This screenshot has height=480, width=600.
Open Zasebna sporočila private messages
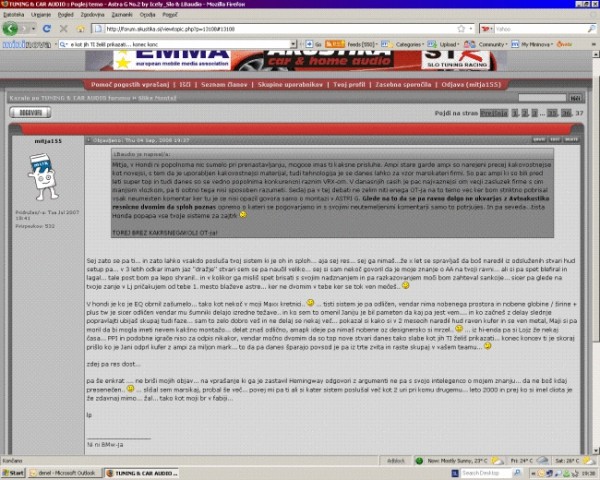tap(403, 85)
